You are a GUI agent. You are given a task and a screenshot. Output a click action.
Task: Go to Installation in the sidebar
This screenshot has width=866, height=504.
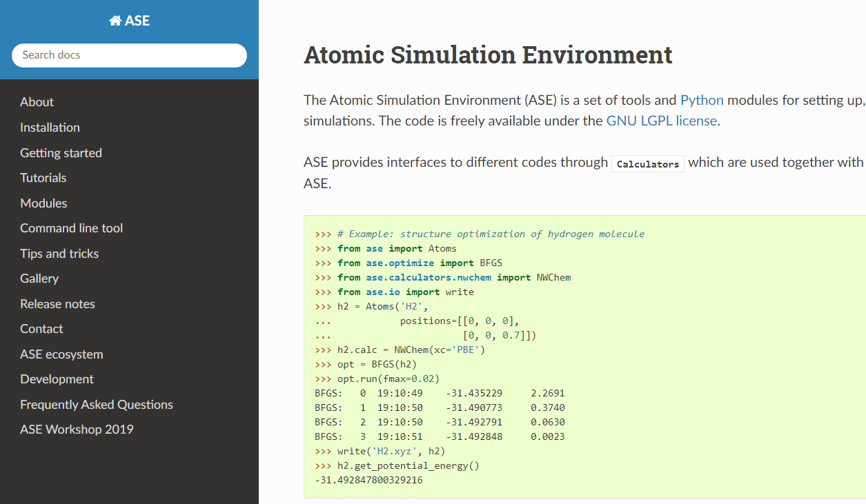pos(50,128)
